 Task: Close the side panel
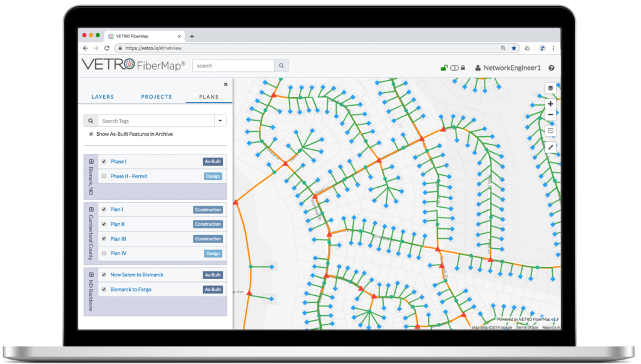point(225,84)
